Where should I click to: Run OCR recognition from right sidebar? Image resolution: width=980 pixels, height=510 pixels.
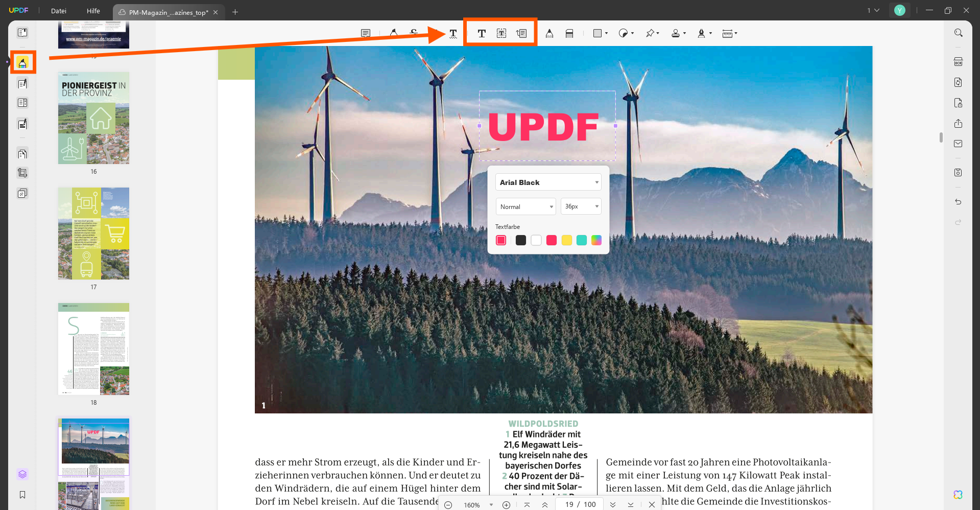coord(959,62)
